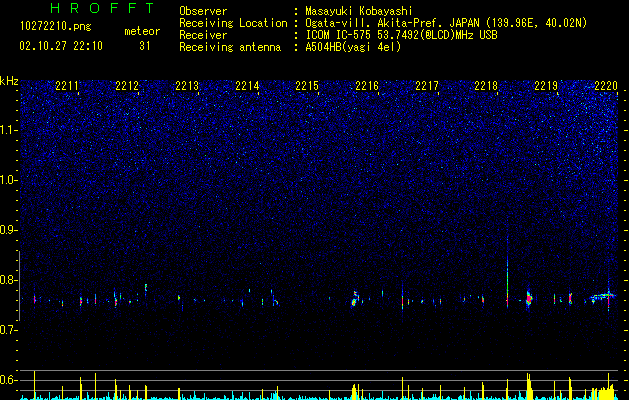Click the 1.0 frequency axis label
Viewport: 629px width, 400px height.
(9, 180)
